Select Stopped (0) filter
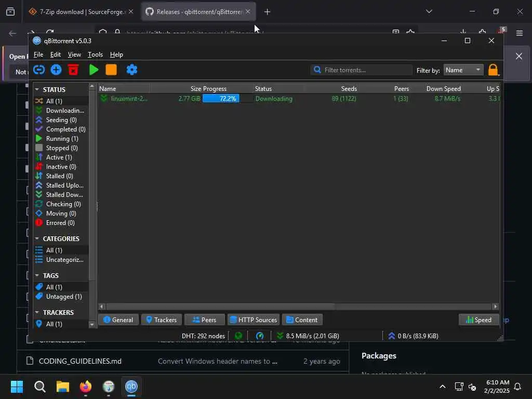 pyautogui.click(x=61, y=148)
